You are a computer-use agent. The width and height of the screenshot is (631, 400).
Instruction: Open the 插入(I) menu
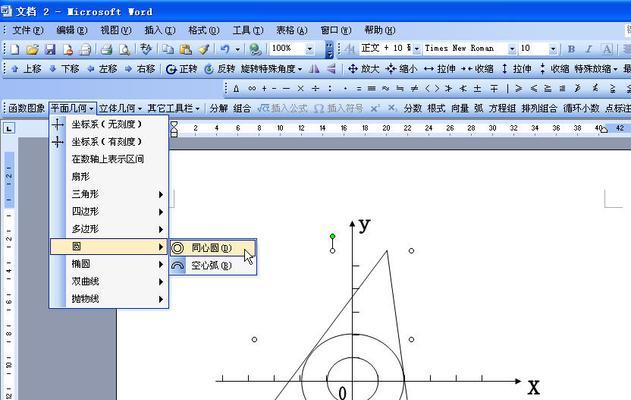pyautogui.click(x=160, y=30)
